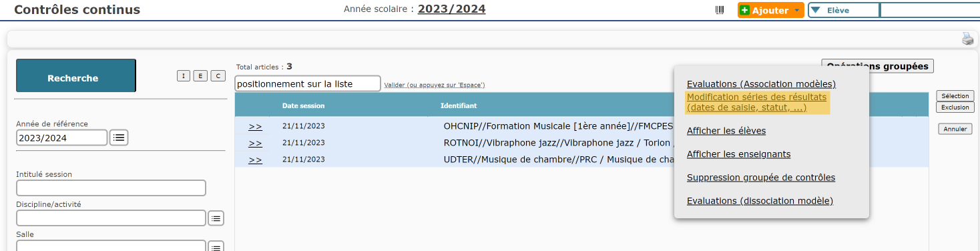Click the small E button
The width and height of the screenshot is (980, 251).
200,76
